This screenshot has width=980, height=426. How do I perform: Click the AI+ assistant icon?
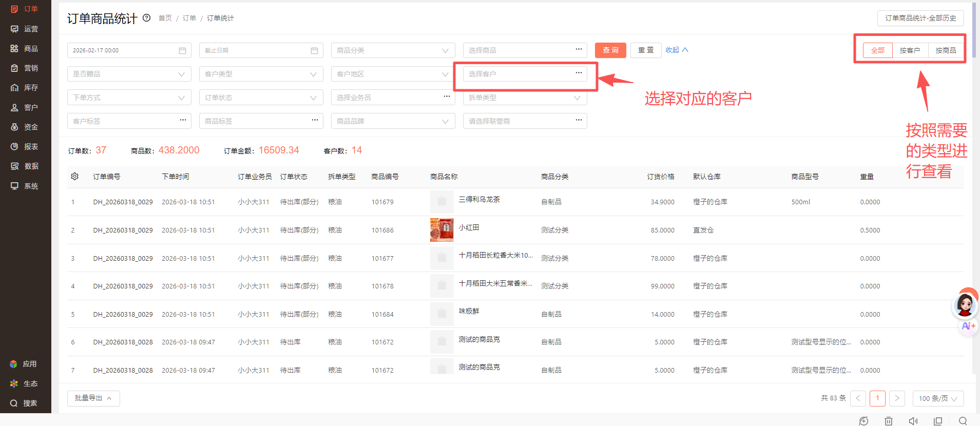968,326
